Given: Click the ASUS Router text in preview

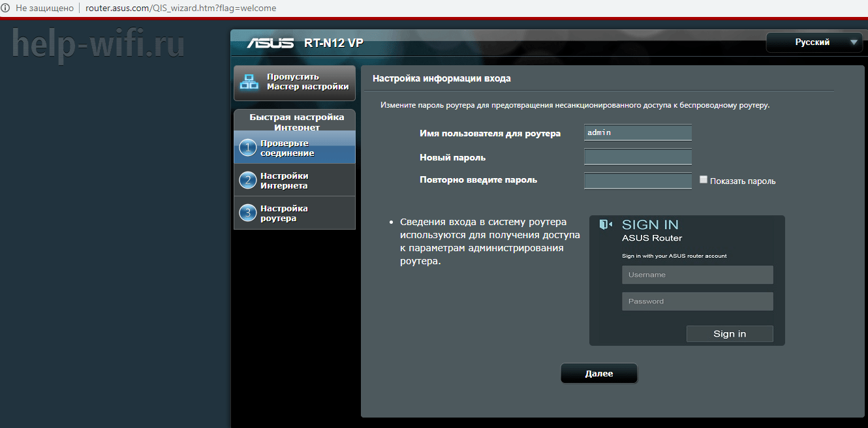Looking at the screenshot, I should pyautogui.click(x=652, y=238).
